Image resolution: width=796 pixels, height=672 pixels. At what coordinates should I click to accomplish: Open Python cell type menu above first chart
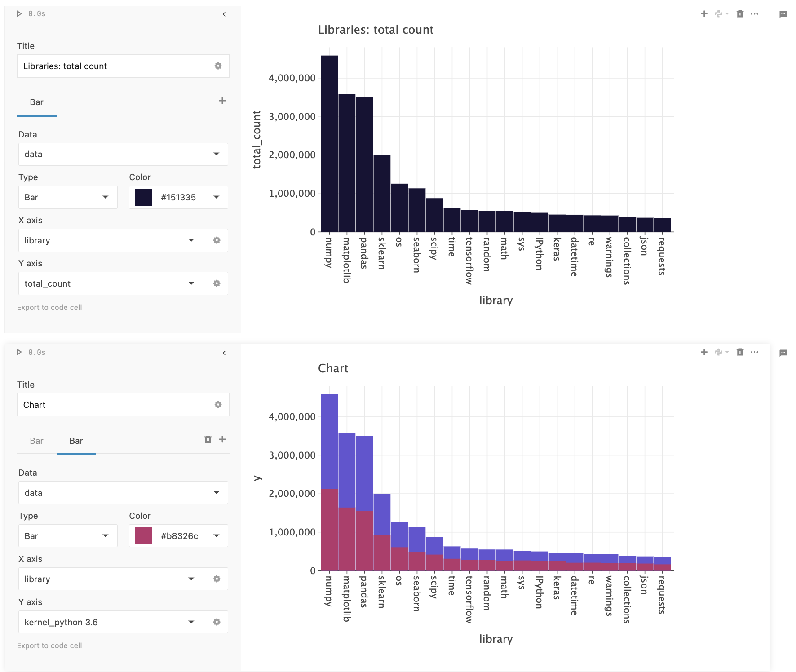click(x=722, y=14)
